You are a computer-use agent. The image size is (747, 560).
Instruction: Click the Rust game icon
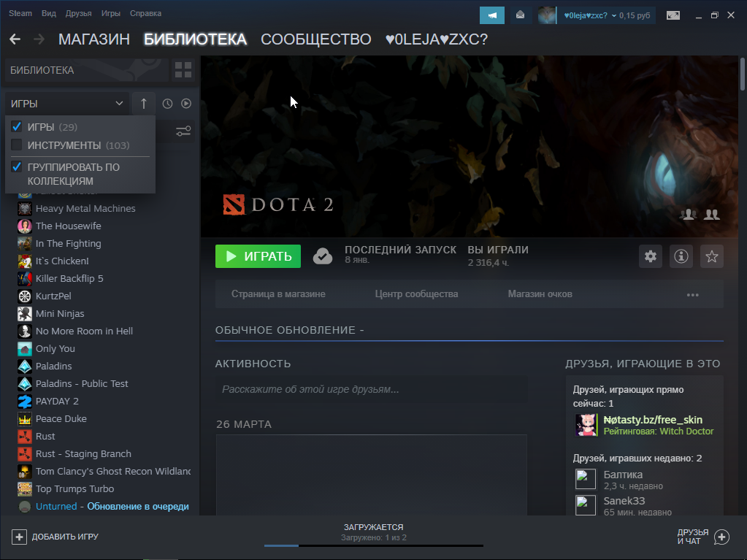click(x=25, y=436)
